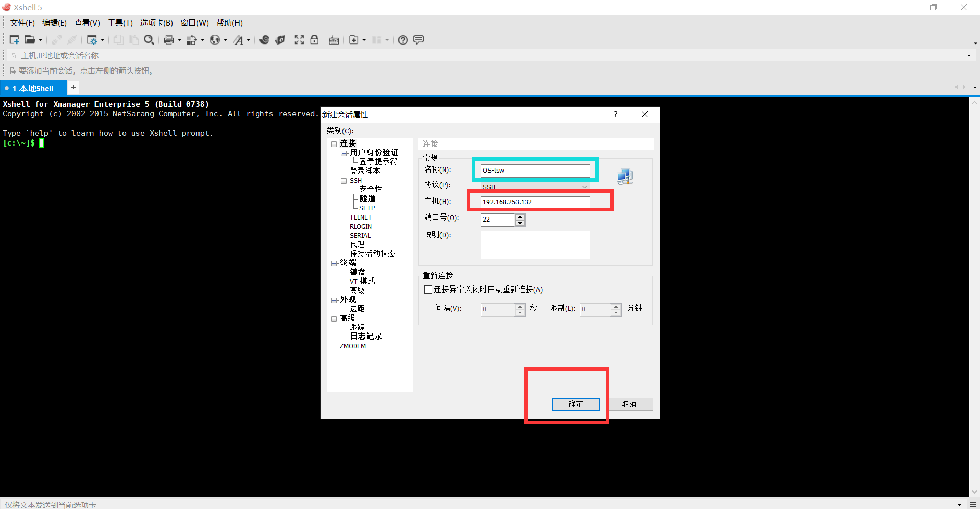This screenshot has width=980, height=509.
Task: Select TELNET in the category tree
Action: [x=360, y=217]
